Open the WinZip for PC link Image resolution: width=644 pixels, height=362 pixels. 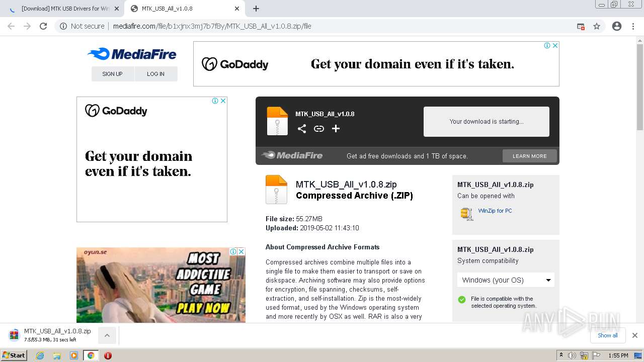point(495,211)
